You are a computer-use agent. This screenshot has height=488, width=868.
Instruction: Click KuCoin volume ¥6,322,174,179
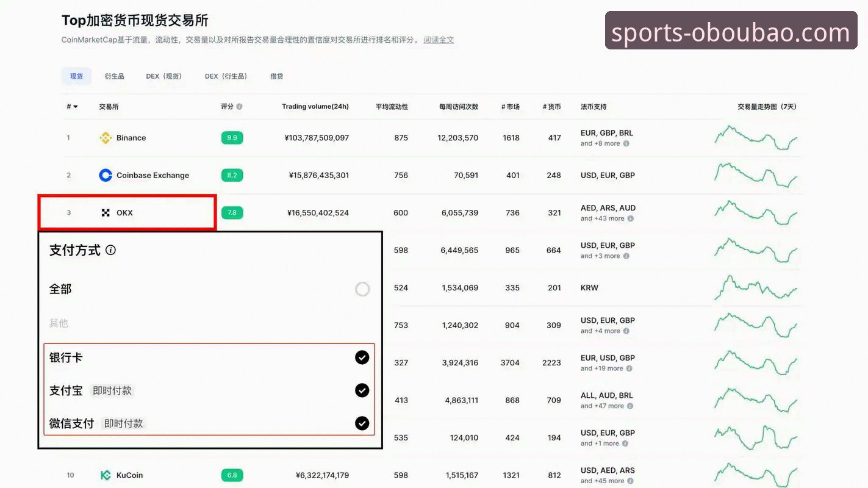tap(322, 475)
